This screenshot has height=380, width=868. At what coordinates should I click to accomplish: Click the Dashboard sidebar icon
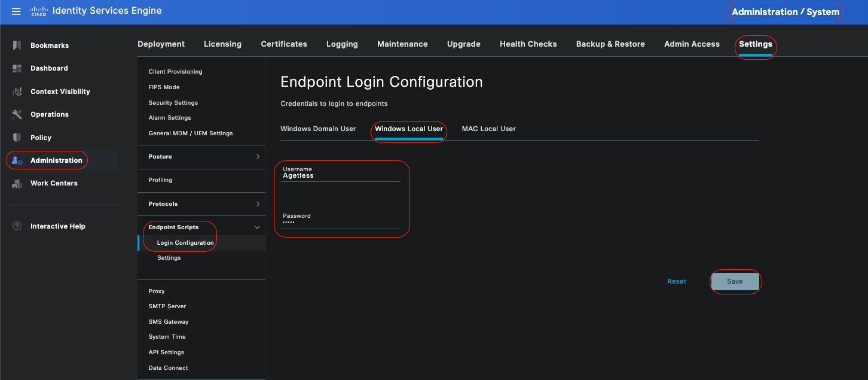(x=17, y=68)
